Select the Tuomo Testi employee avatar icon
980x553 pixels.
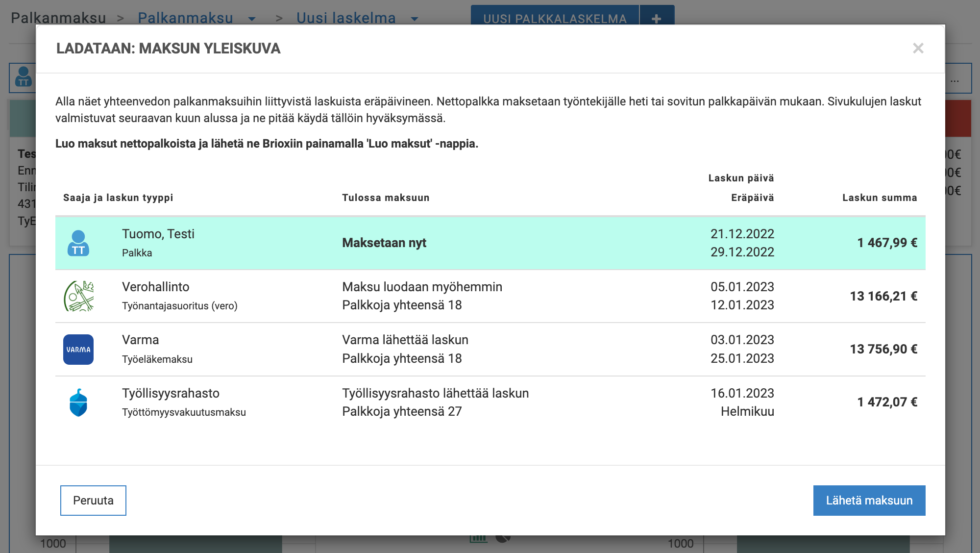pos(78,243)
